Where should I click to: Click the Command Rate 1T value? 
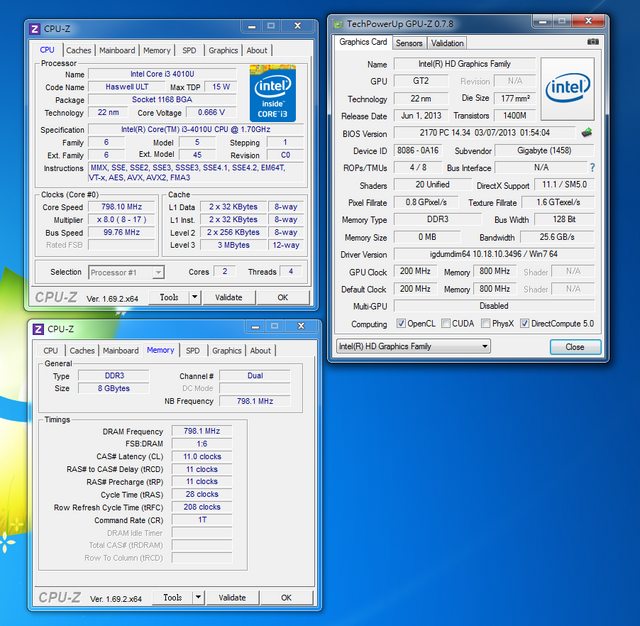[202, 519]
